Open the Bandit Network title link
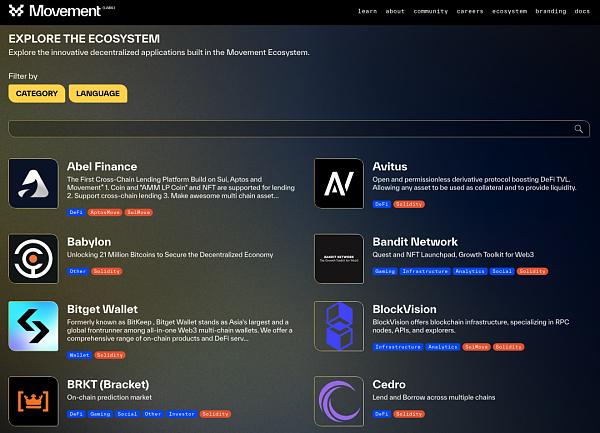This screenshot has width=600, height=433. coord(415,241)
